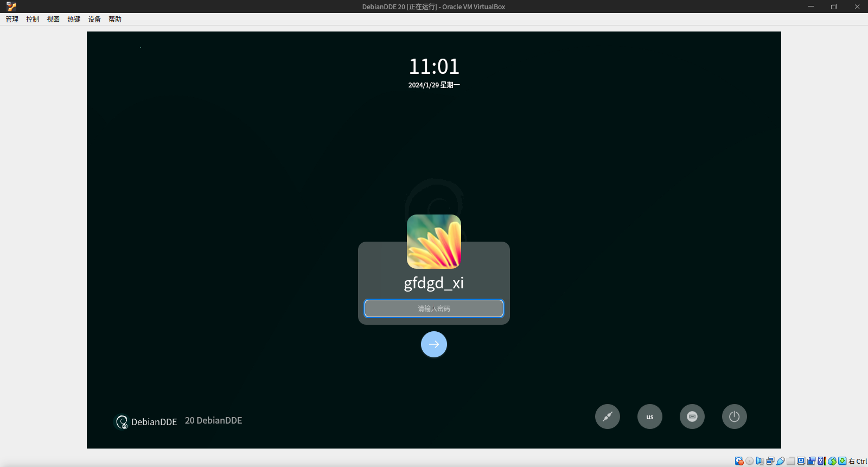Screen dimensions: 868x467
Task: Close the VirtualBox VM window
Action: coord(857,7)
